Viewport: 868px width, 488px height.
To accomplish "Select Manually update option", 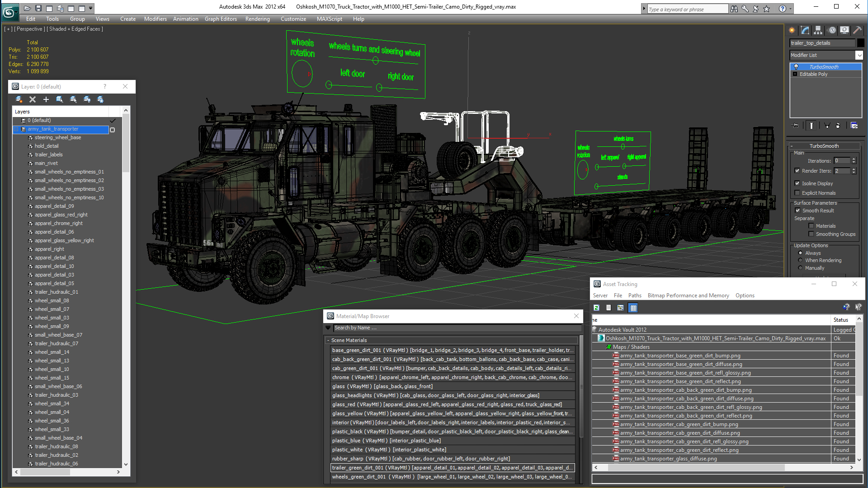I will coord(801,268).
